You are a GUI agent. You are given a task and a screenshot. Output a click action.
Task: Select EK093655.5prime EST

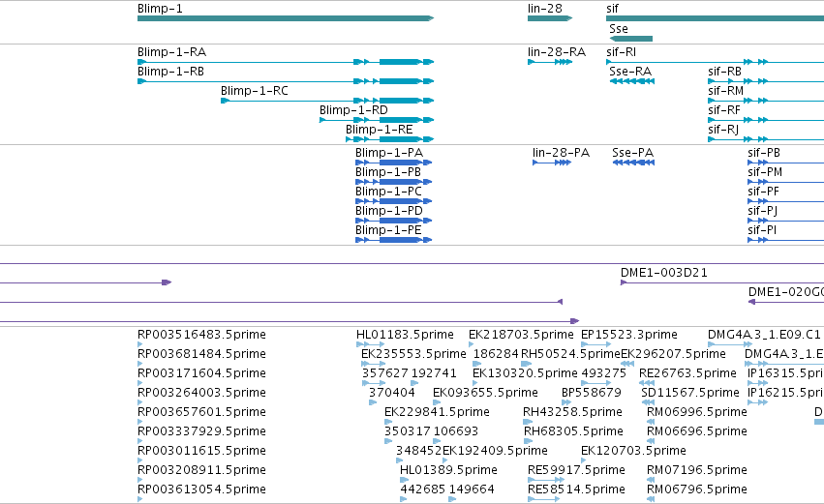click(436, 402)
